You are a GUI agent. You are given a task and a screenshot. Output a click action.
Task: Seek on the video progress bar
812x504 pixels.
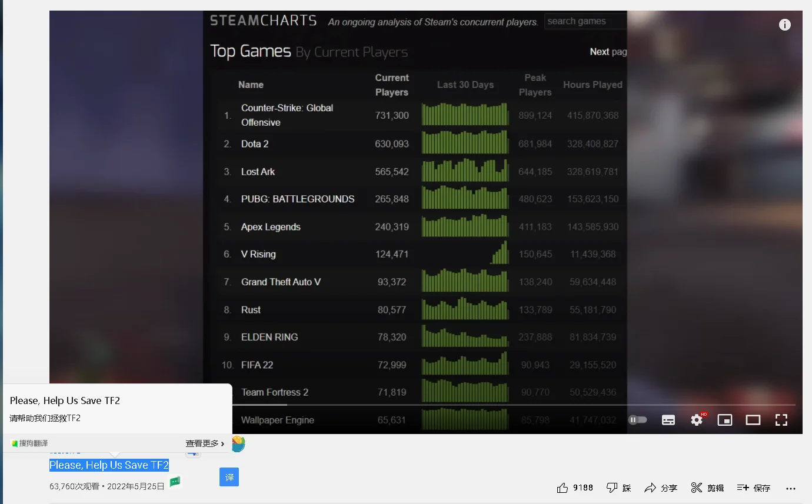click(x=422, y=405)
